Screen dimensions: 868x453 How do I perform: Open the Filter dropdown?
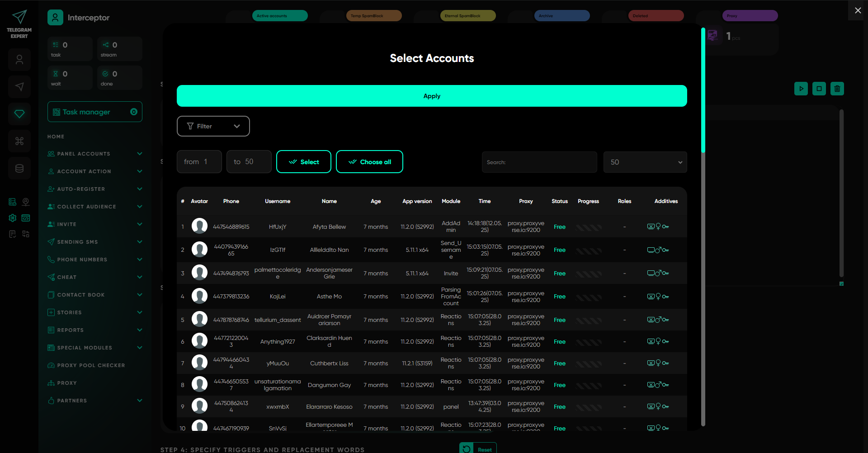[213, 126]
